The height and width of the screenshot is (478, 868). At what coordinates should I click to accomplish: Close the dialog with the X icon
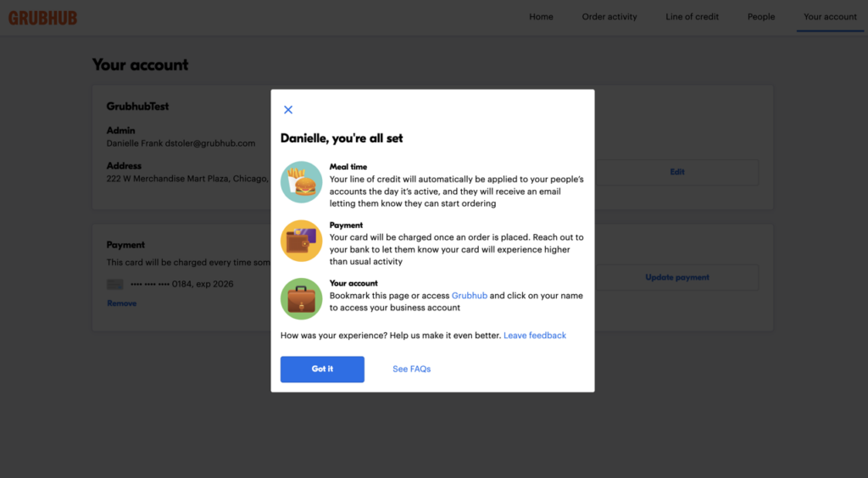tap(288, 110)
